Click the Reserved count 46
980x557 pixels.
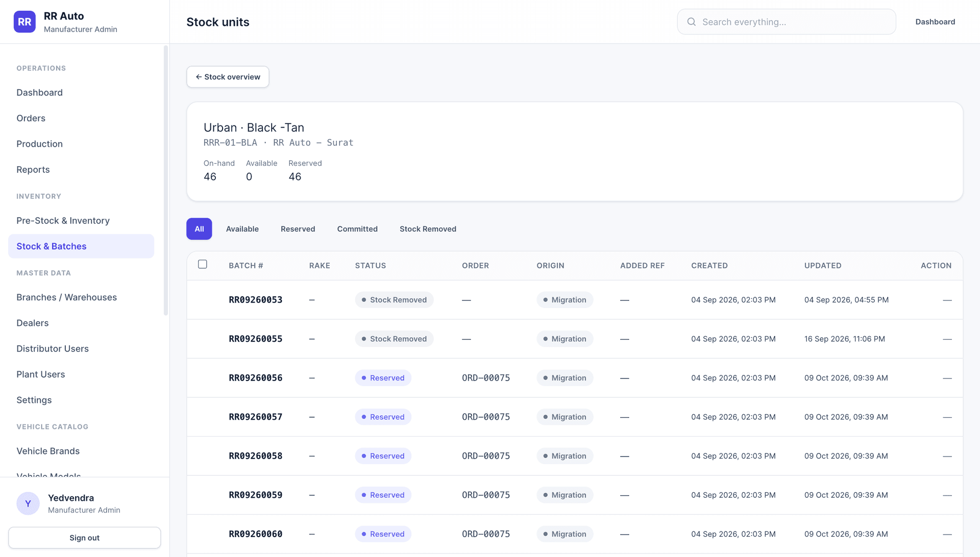[295, 176]
